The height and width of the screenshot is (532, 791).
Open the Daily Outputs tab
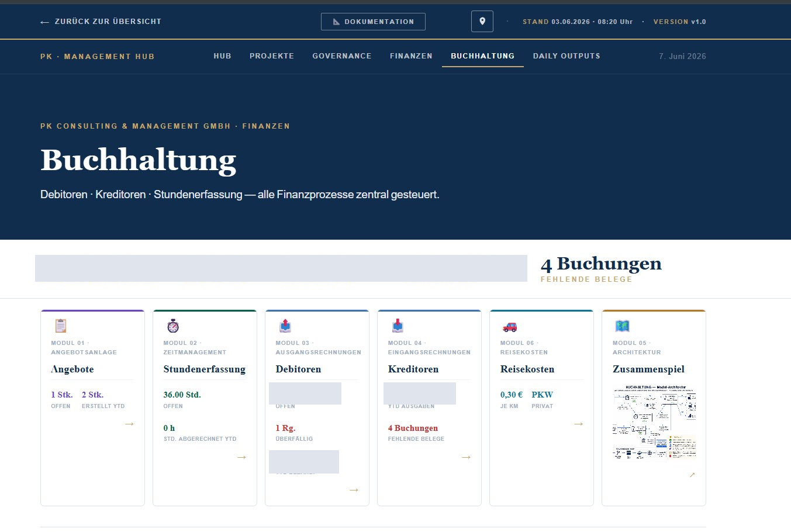coord(567,56)
